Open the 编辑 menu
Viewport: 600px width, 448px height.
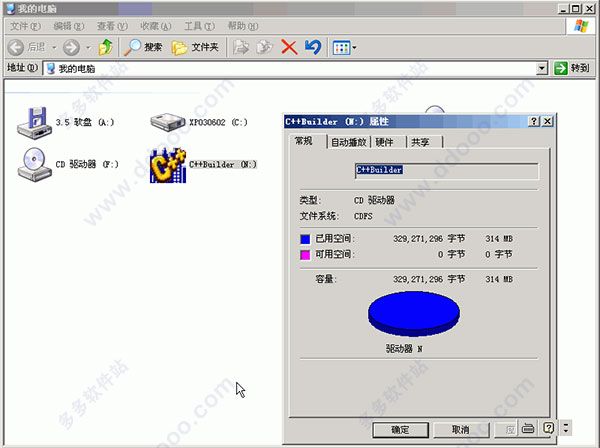69,26
